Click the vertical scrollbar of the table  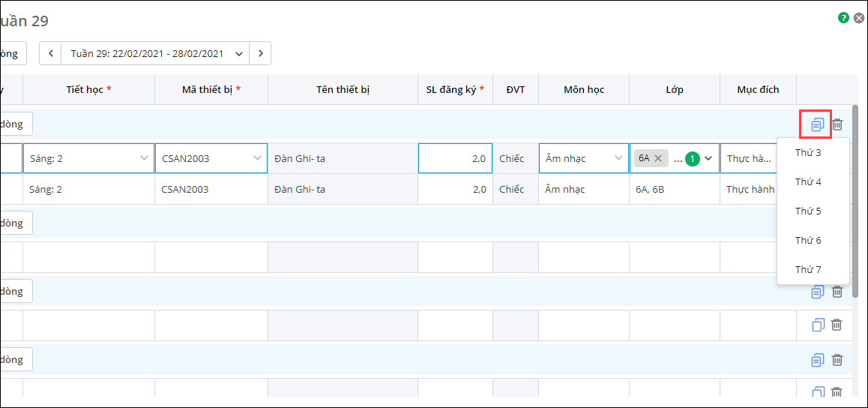coord(855,202)
